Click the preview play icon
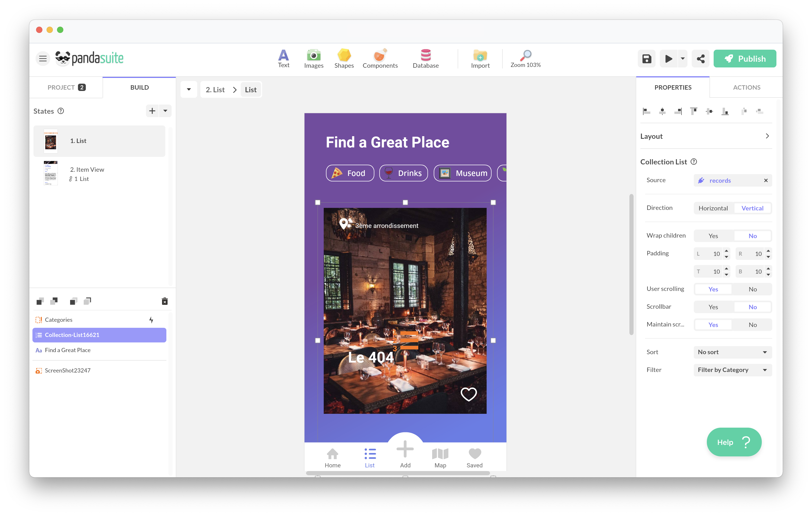Viewport: 812px width, 516px height. click(x=668, y=59)
